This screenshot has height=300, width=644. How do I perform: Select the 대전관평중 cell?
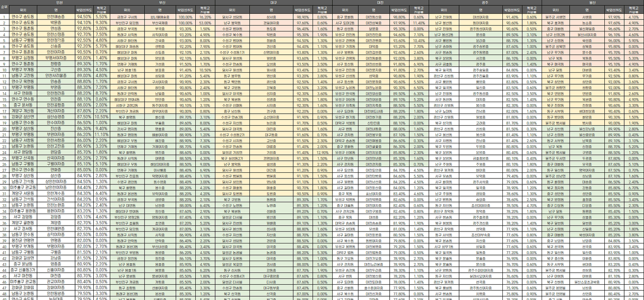tap(374, 40)
